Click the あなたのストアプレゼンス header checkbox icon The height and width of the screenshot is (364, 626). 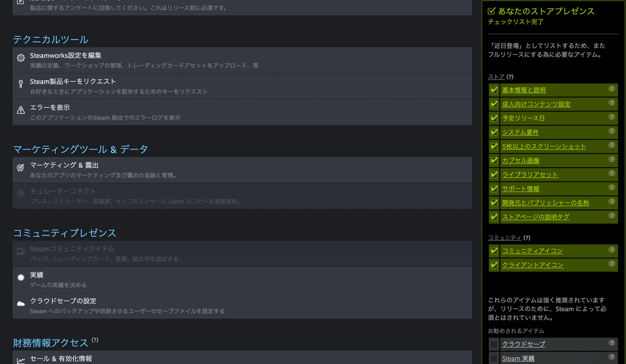pyautogui.click(x=491, y=10)
